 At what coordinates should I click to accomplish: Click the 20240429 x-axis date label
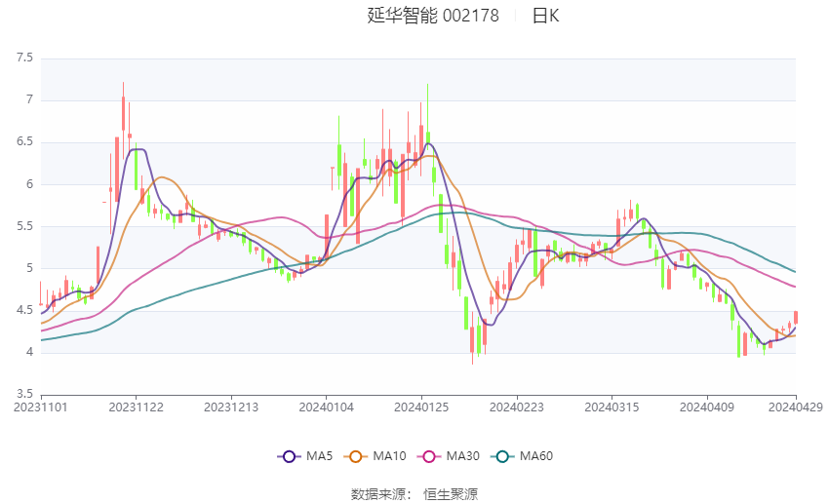(796, 407)
